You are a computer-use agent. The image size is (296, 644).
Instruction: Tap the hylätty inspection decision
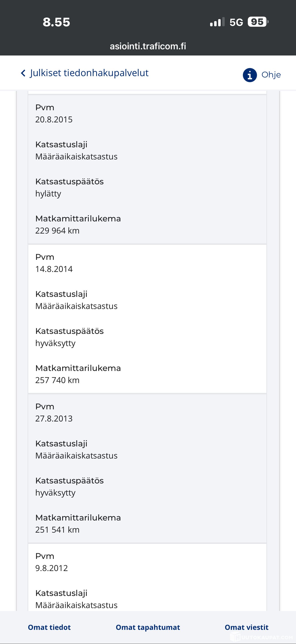[48, 194]
